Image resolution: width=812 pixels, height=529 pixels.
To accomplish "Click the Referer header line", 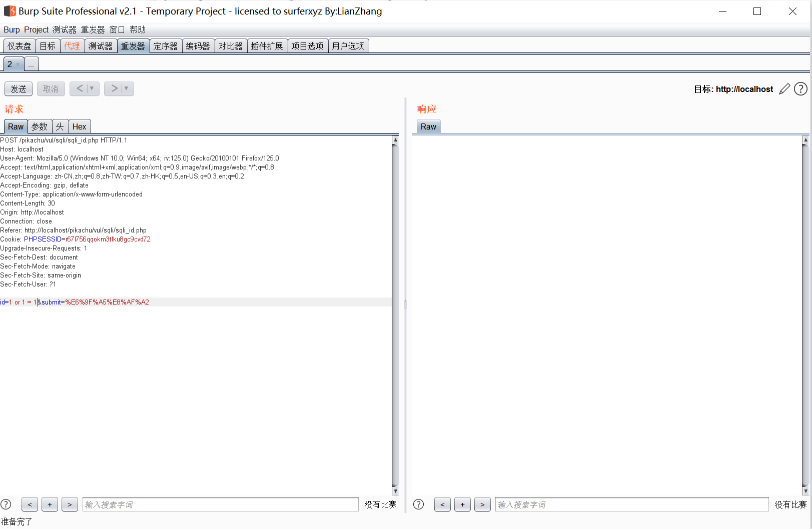I will click(74, 230).
